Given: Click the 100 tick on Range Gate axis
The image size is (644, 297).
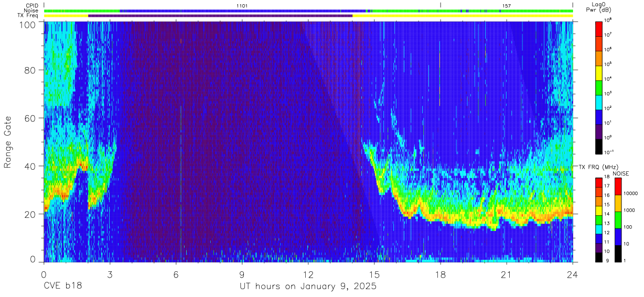Looking at the screenshot, I should 28,24.
